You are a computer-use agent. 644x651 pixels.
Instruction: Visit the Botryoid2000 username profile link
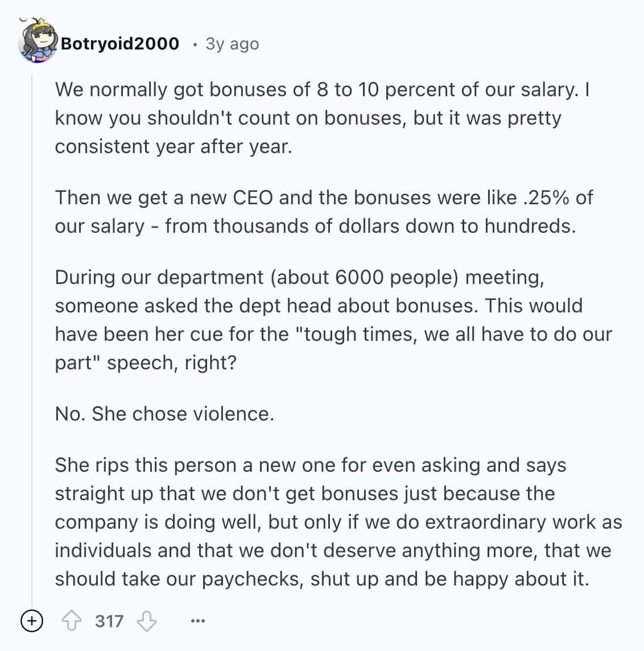tap(119, 44)
